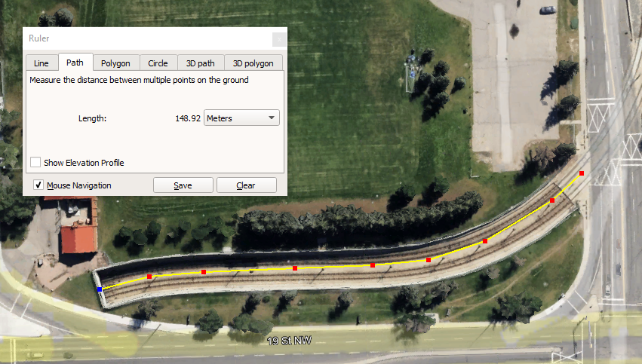Click the red-roofed building on map
The image size is (642, 364).
[79, 239]
